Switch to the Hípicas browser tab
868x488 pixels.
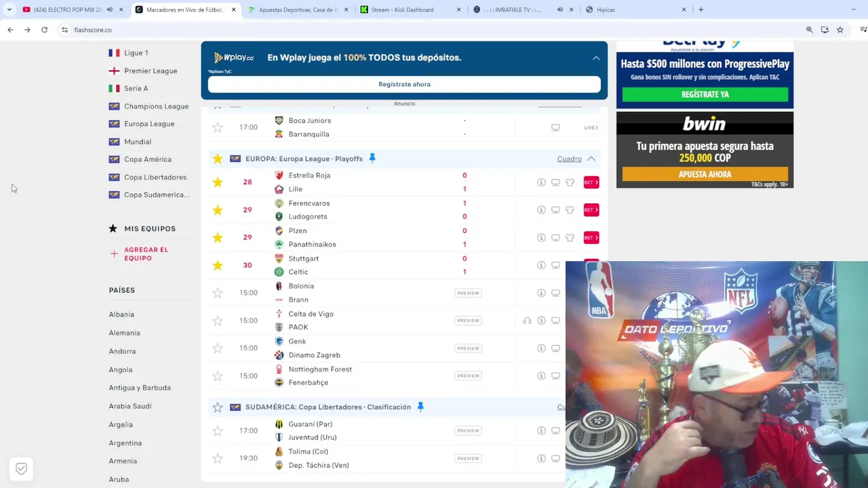(x=635, y=9)
